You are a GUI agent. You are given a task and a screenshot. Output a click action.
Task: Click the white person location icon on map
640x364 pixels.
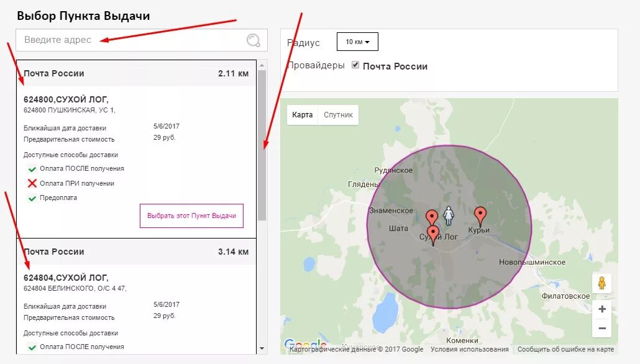449,216
